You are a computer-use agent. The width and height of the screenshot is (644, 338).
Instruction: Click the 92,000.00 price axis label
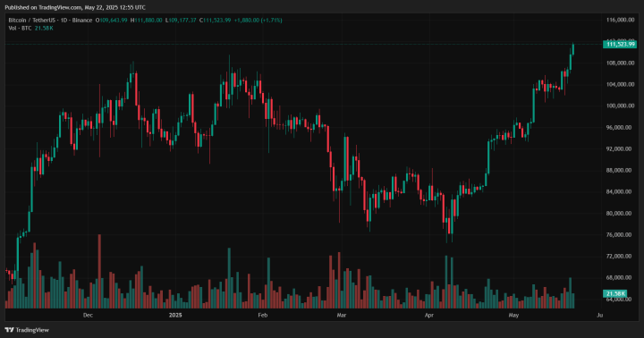(620, 148)
